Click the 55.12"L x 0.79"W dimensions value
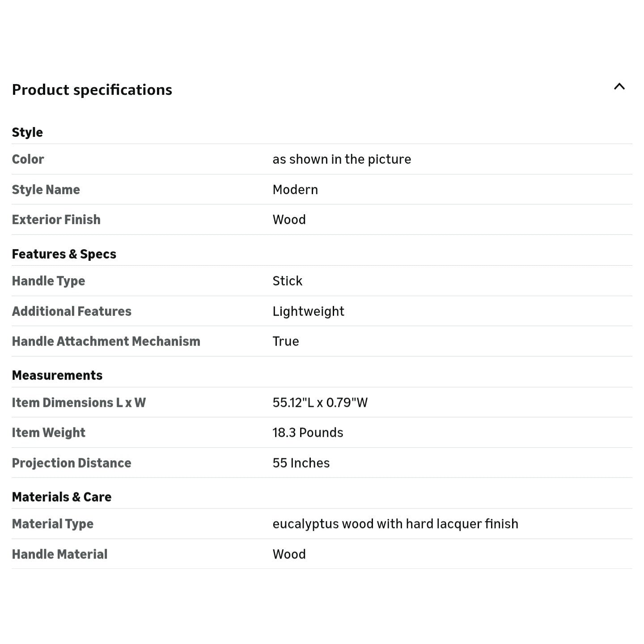644x644 pixels. click(320, 402)
